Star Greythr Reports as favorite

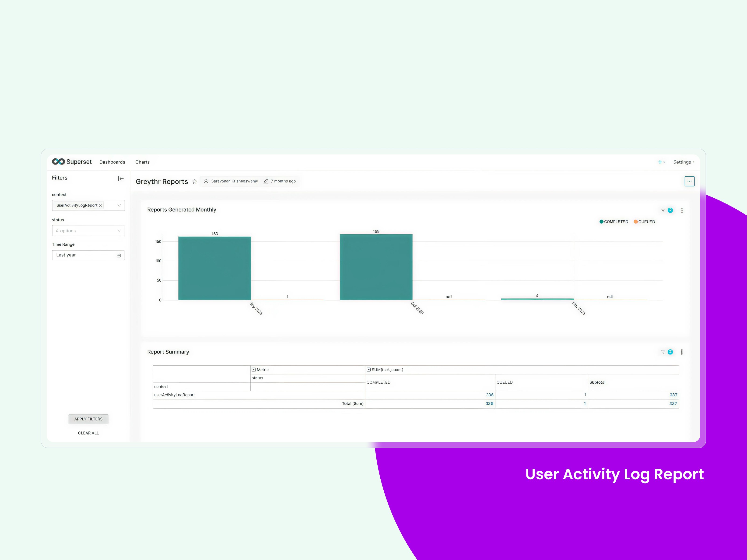tap(195, 182)
